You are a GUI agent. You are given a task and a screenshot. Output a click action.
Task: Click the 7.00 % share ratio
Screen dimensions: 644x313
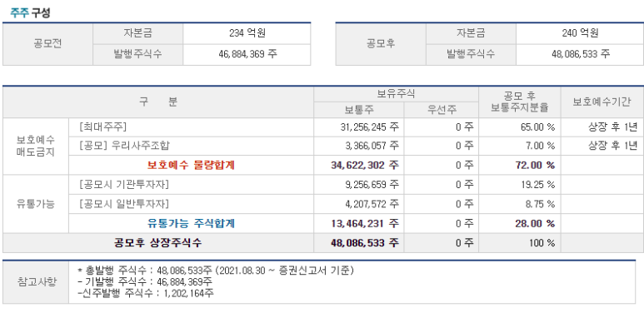(x=540, y=146)
